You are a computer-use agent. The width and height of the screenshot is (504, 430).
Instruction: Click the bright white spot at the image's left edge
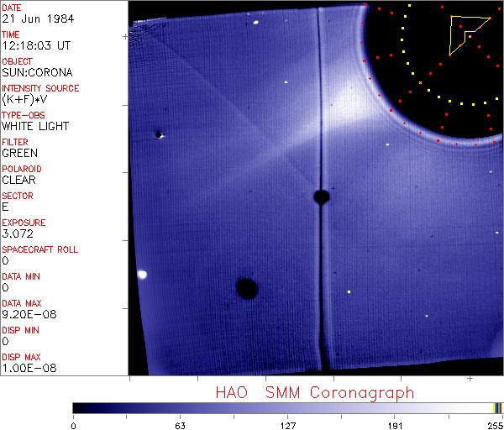(x=142, y=274)
